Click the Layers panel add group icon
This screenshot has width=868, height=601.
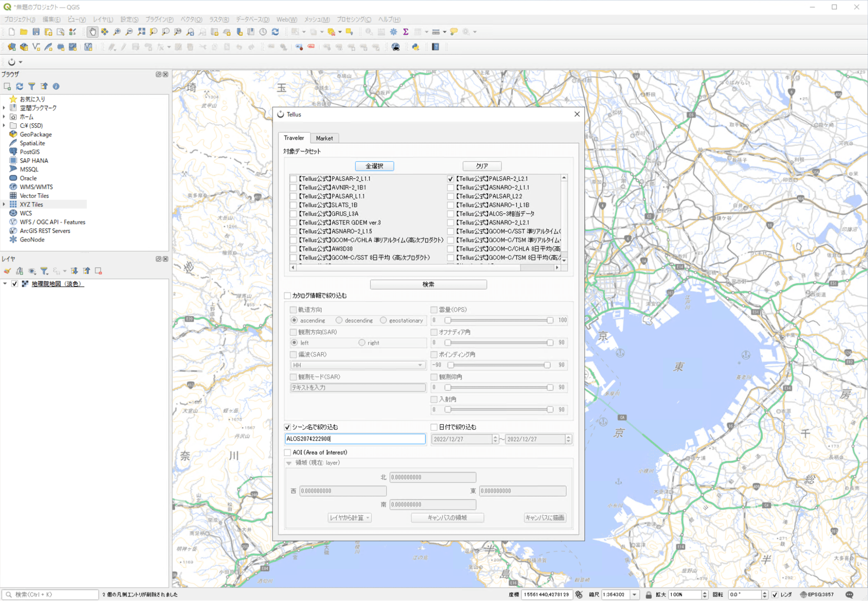click(20, 271)
